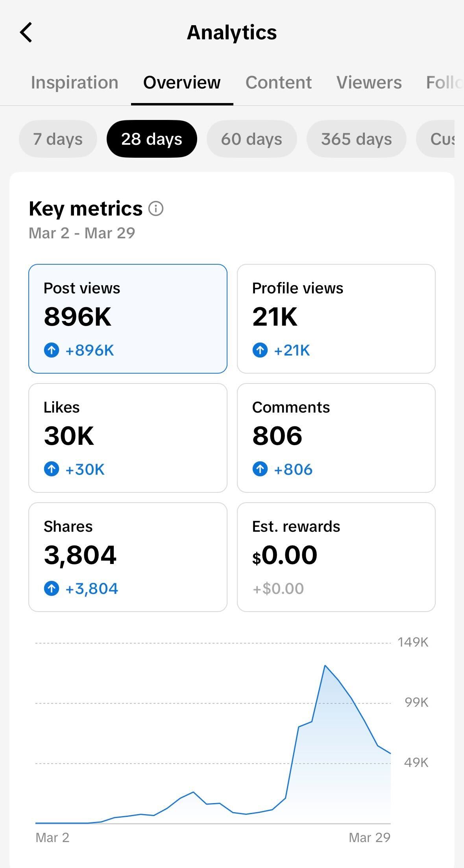This screenshot has height=868, width=464.
Task: Select the Likes metric card
Action: pyautogui.click(x=128, y=437)
